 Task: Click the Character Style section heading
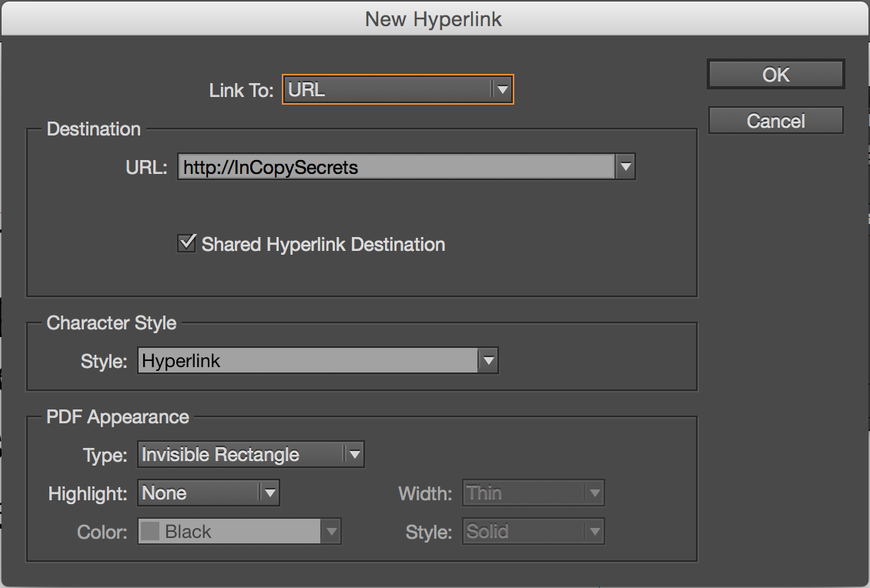[x=112, y=323]
